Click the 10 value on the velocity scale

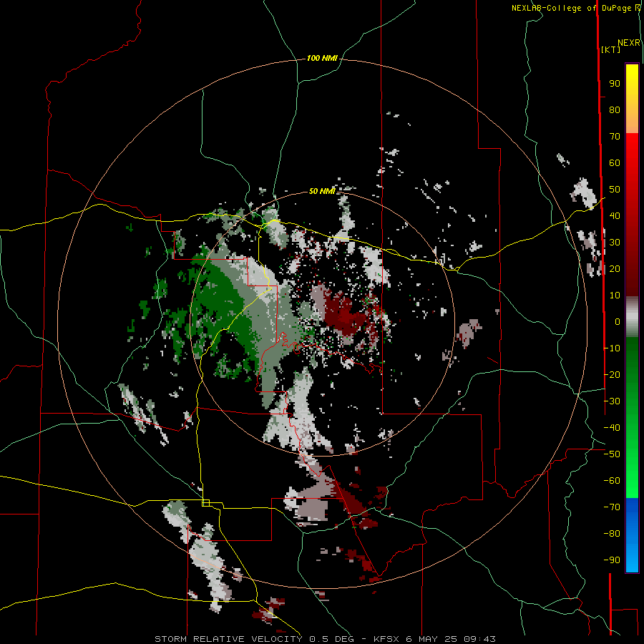point(615,296)
